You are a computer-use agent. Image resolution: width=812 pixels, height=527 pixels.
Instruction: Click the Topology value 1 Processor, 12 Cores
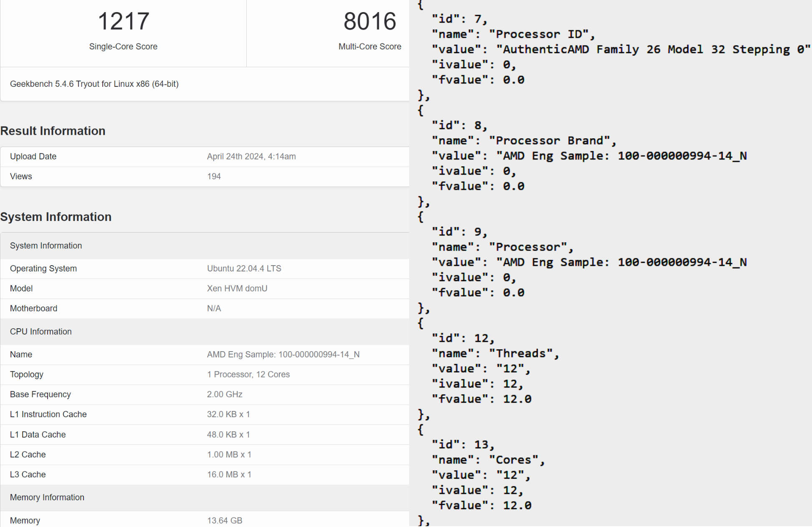click(x=248, y=375)
